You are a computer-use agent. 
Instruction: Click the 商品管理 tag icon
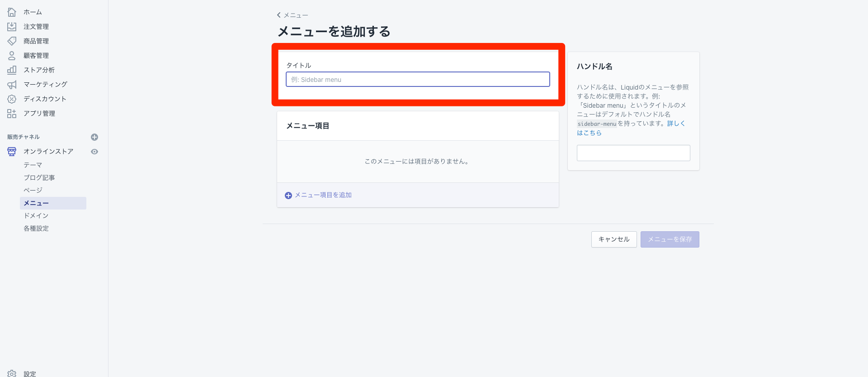tap(12, 41)
